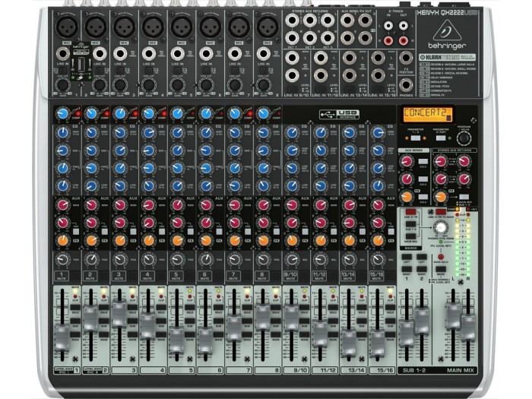The width and height of the screenshot is (532, 399).
Task: Click subgroup 1 LEFT routing button
Action: pyautogui.click(x=407, y=257)
